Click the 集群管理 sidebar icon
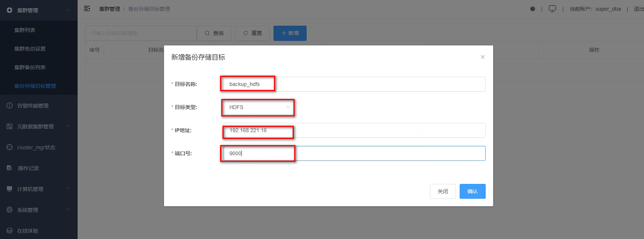 (9, 10)
